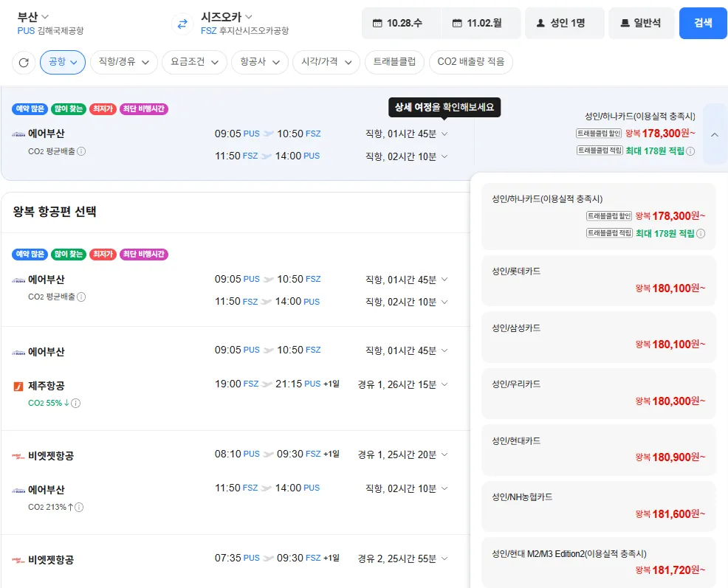
Task: Open the 시즈오카 destination city selector
Action: (227, 17)
